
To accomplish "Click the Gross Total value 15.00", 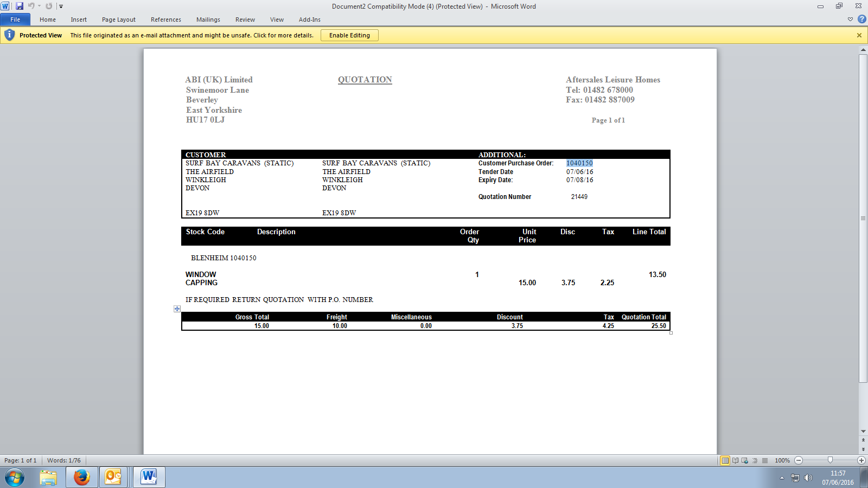I will pyautogui.click(x=261, y=326).
